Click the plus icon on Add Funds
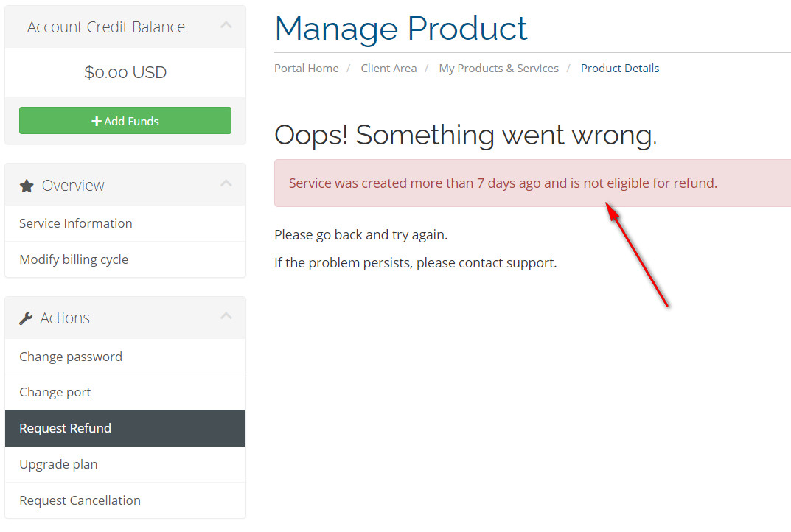Viewport: 791px width, 532px height. pyautogui.click(x=96, y=122)
